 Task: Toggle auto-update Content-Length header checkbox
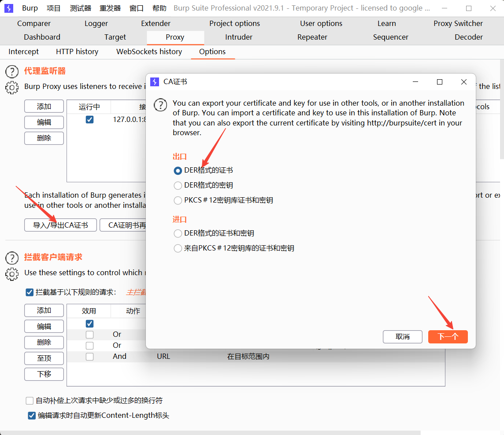pos(32,416)
